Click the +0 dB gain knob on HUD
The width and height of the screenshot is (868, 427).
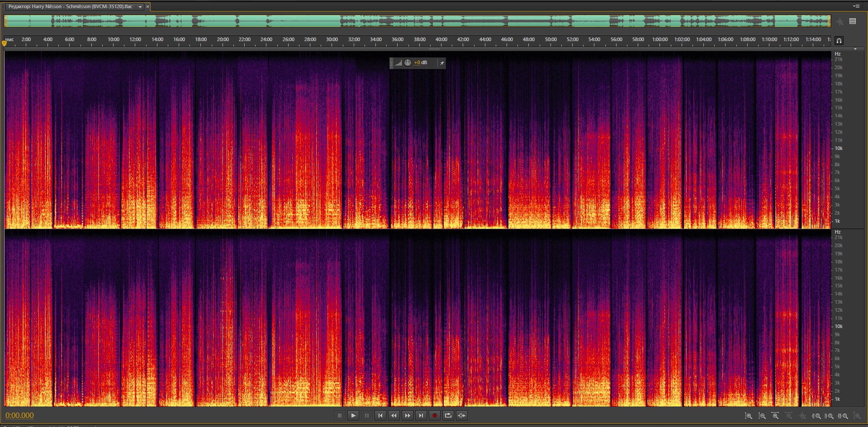tap(408, 63)
